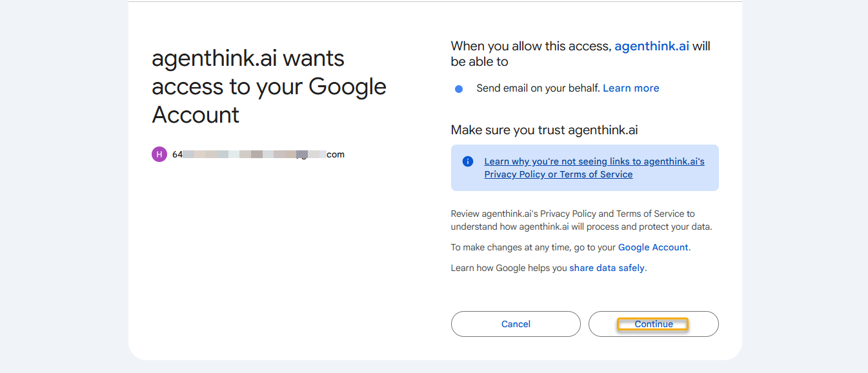Click the 'Learn how Google helps you' text
The image size is (868, 373).
(x=509, y=268)
